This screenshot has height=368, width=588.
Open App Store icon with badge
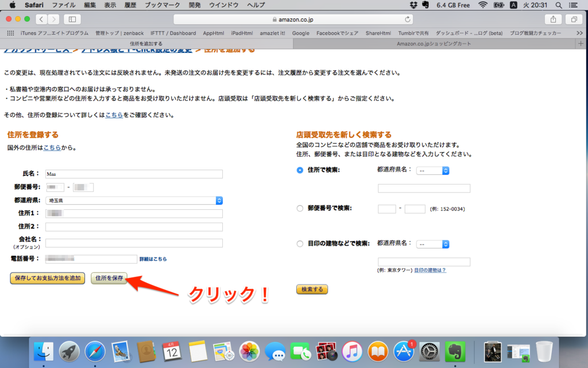point(404,352)
